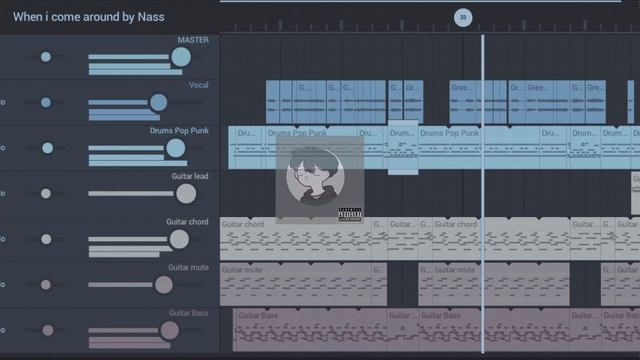
Task: Select the Guitar Bass track label
Action: click(x=189, y=313)
